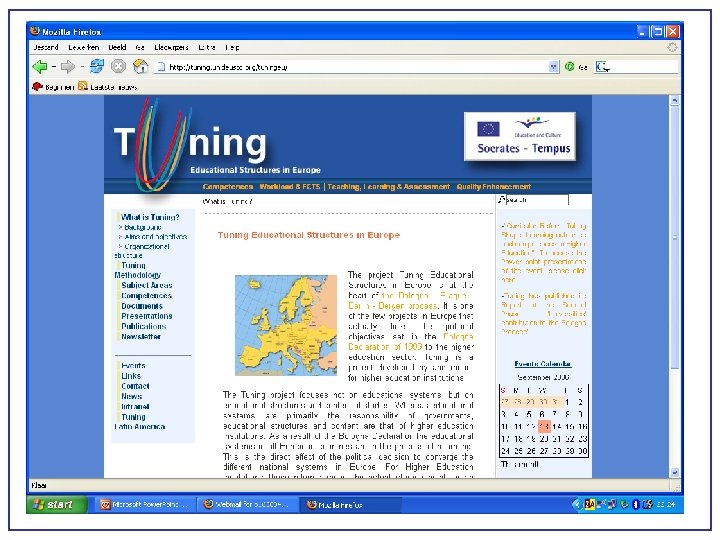Open the Links sidebar link

pos(131,376)
